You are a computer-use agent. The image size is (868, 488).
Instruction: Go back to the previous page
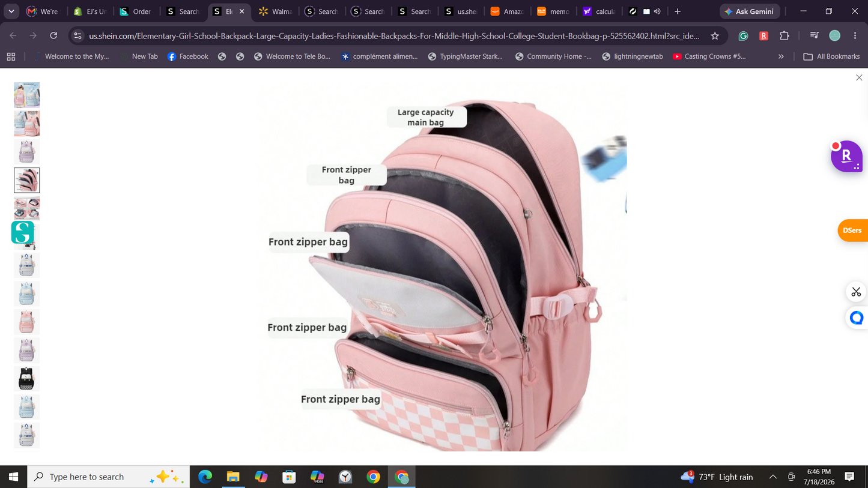tap(13, 36)
